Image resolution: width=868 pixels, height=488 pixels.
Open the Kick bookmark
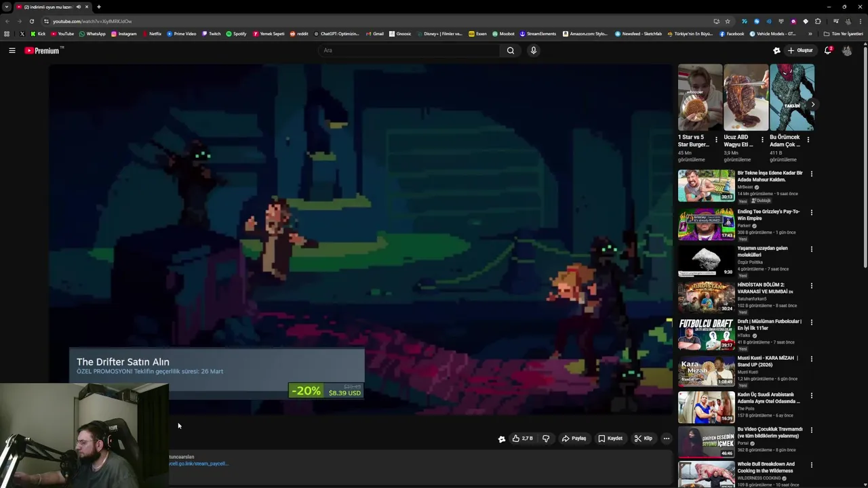click(38, 33)
